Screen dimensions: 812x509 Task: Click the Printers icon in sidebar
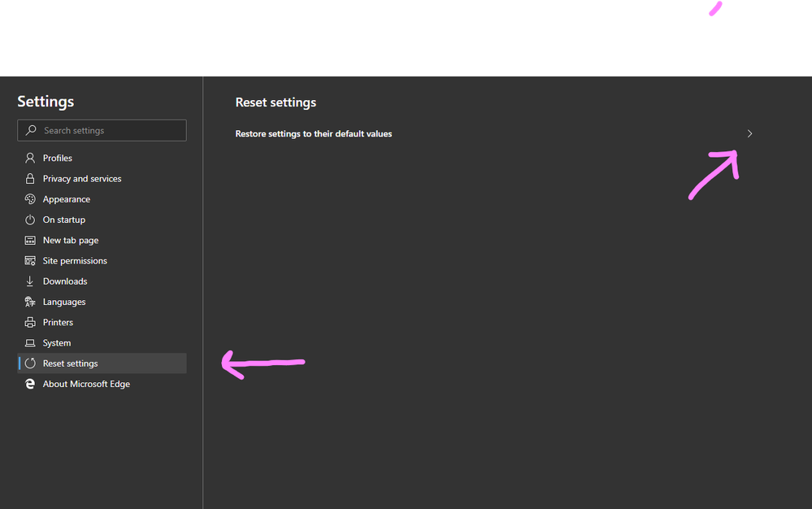[x=30, y=322]
